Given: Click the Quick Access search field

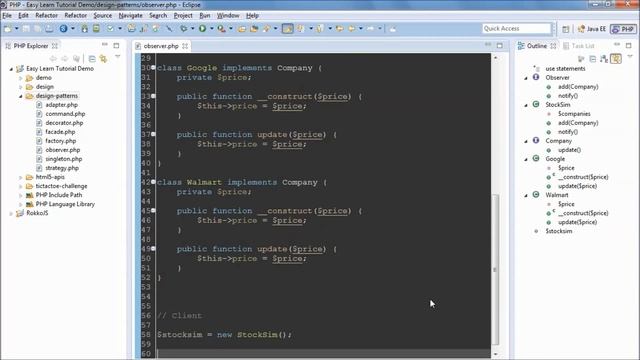Looking at the screenshot, I should [x=516, y=29].
